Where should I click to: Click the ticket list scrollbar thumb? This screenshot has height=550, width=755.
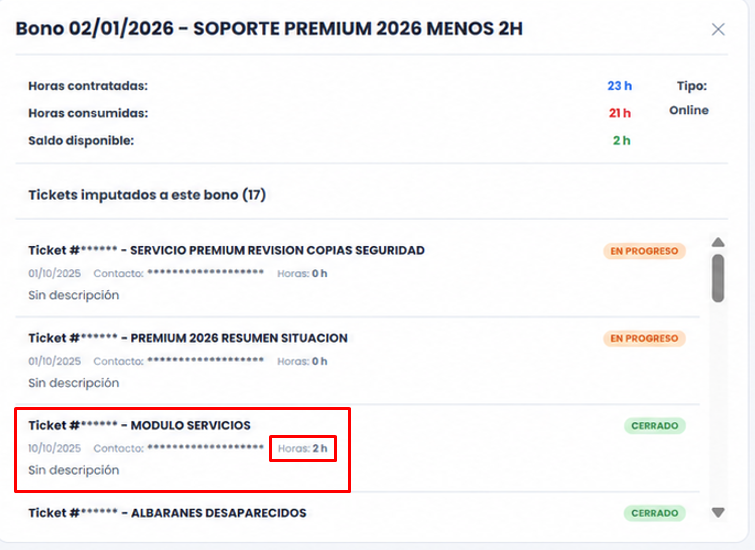(x=718, y=278)
